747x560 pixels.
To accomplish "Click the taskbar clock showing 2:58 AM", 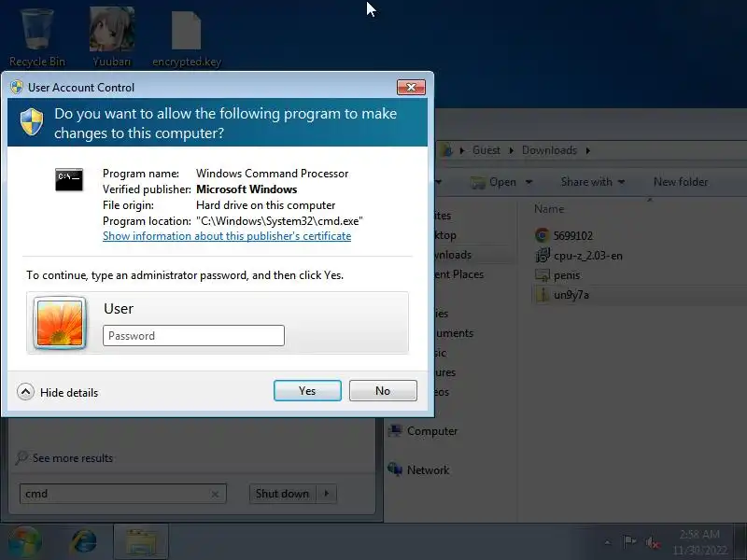I will 699,542.
